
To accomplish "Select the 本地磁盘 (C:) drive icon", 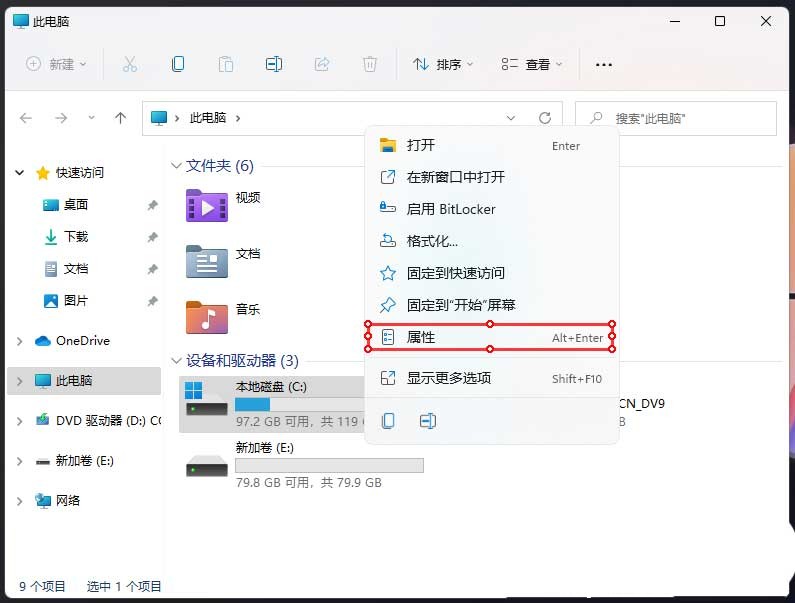I will (x=206, y=399).
